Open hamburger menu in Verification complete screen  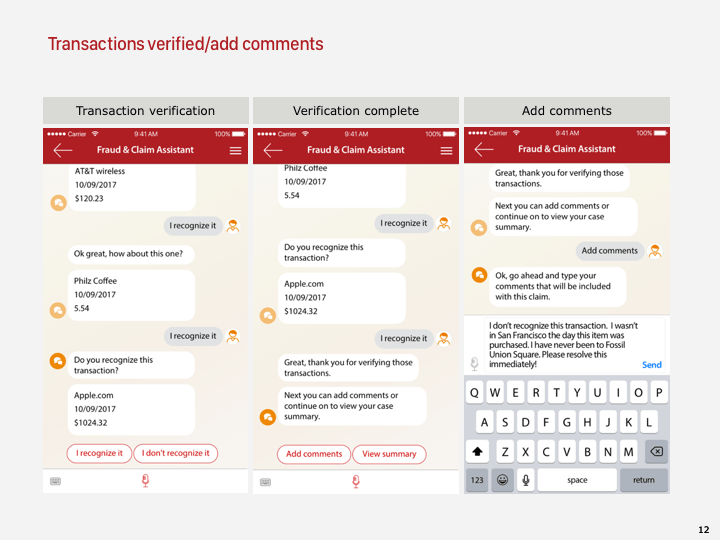coord(446,150)
